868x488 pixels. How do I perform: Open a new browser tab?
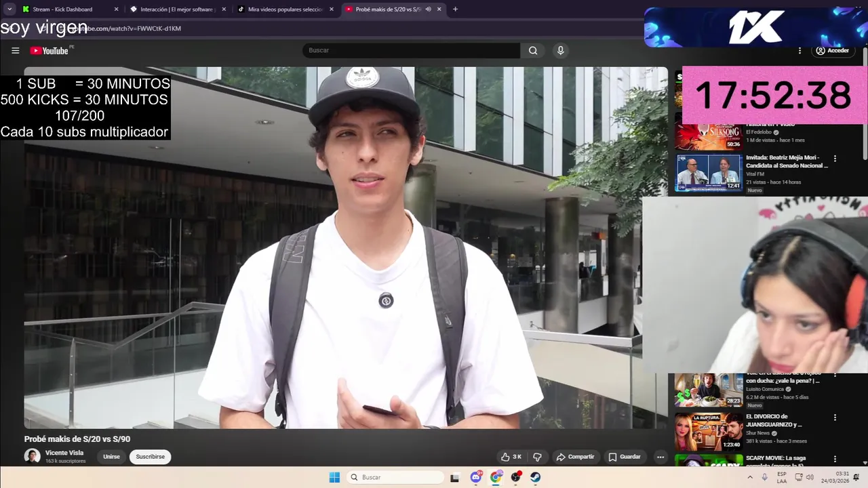coord(455,9)
